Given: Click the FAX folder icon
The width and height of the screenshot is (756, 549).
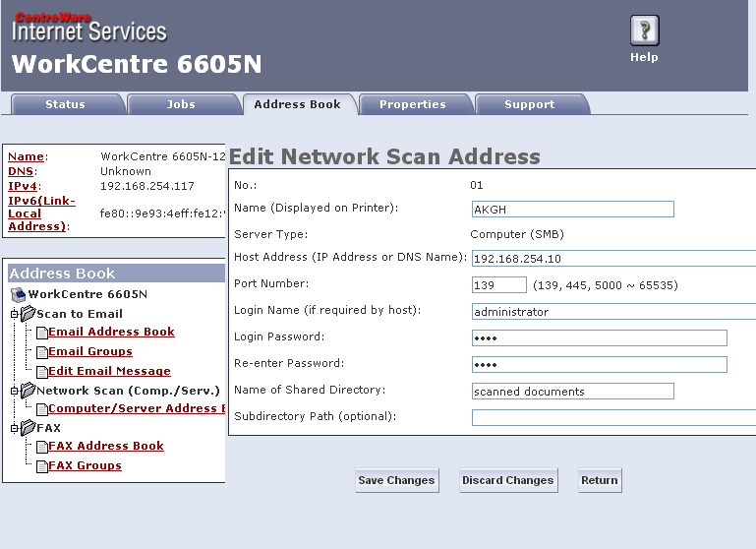Looking at the screenshot, I should tap(28, 427).
